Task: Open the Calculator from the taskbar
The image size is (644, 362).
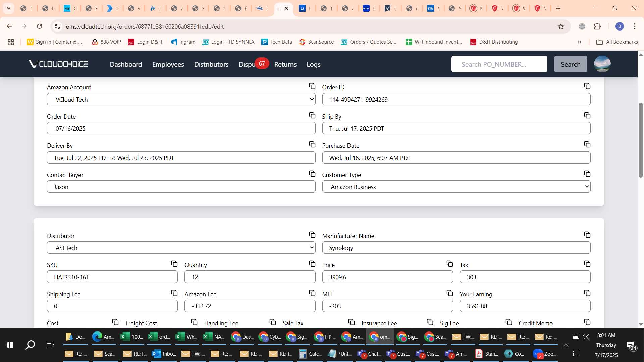Action: (x=310, y=354)
